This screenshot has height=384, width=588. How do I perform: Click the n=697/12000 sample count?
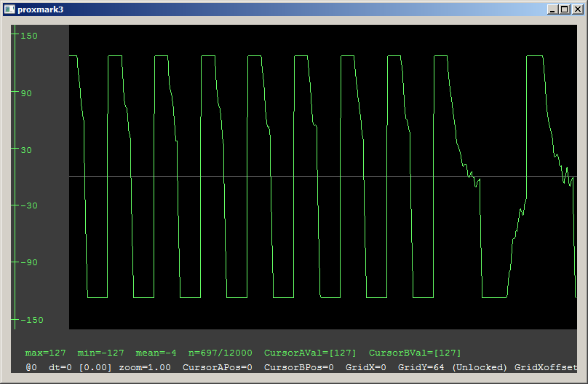tap(220, 353)
